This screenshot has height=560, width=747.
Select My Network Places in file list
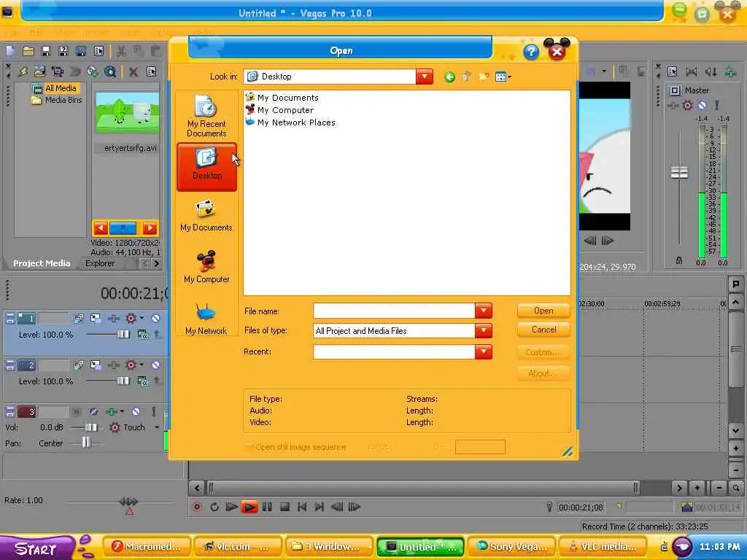click(290, 122)
